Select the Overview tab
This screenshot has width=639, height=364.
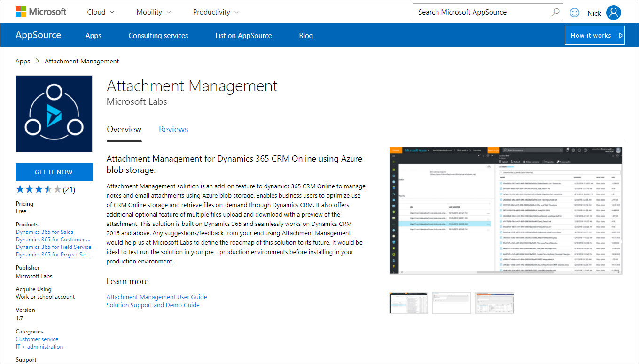point(124,129)
